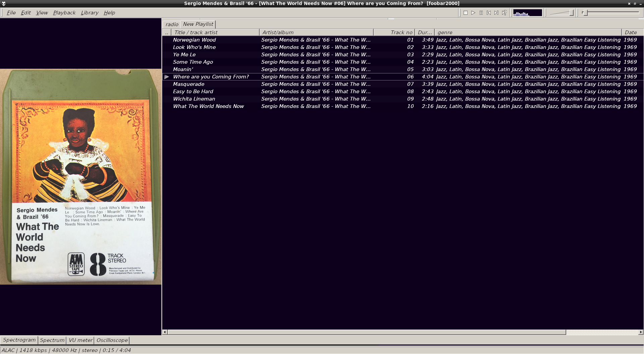The image size is (644, 354).
Task: Play a random track icon
Action: (x=504, y=13)
